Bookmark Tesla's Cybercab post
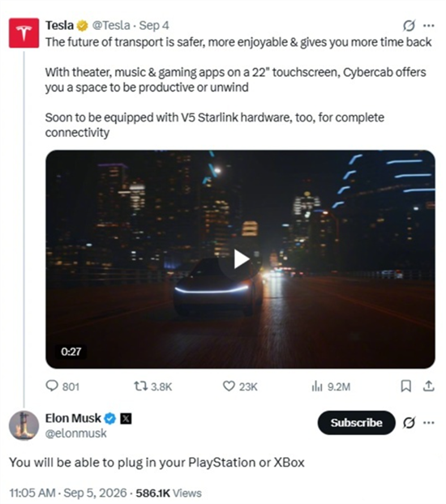The height and width of the screenshot is (504, 446). 405,386
